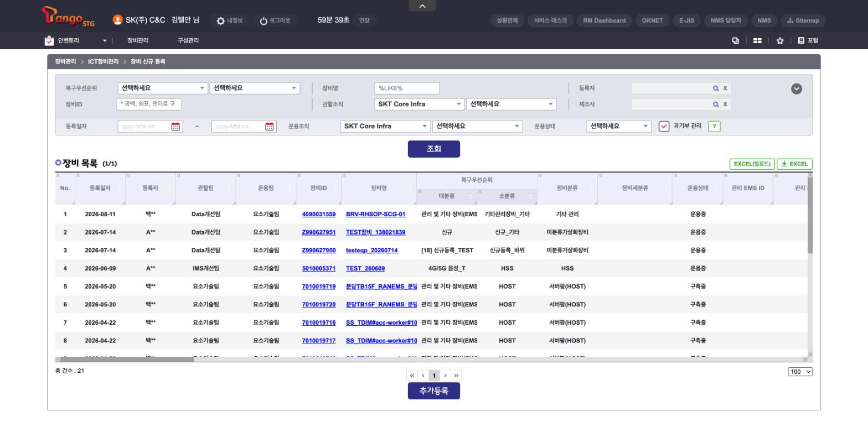Open the 포털 portal icon link
Image resolution: width=868 pixels, height=427 pixels.
pos(808,40)
